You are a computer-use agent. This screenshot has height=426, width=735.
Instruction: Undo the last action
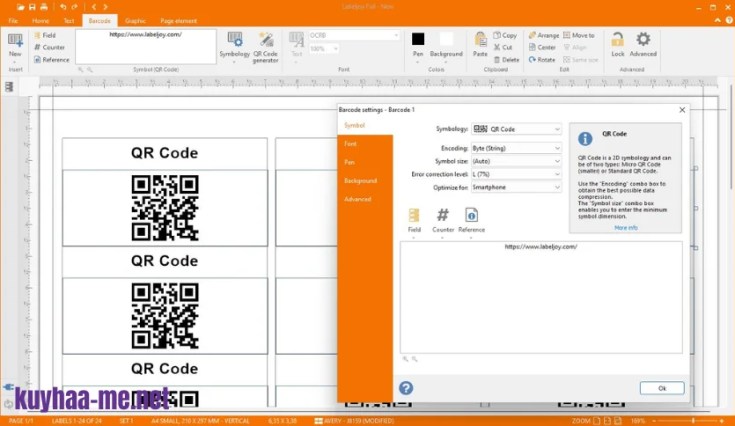point(63,7)
